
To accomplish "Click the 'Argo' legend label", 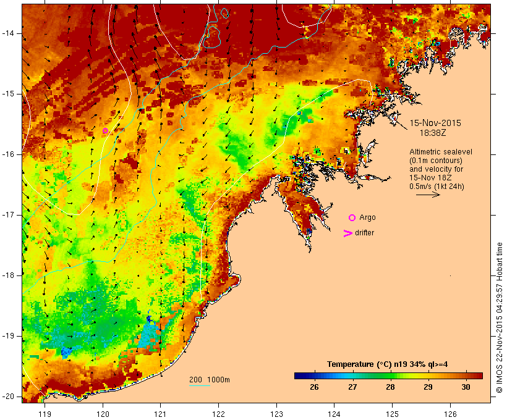I will point(368,217).
